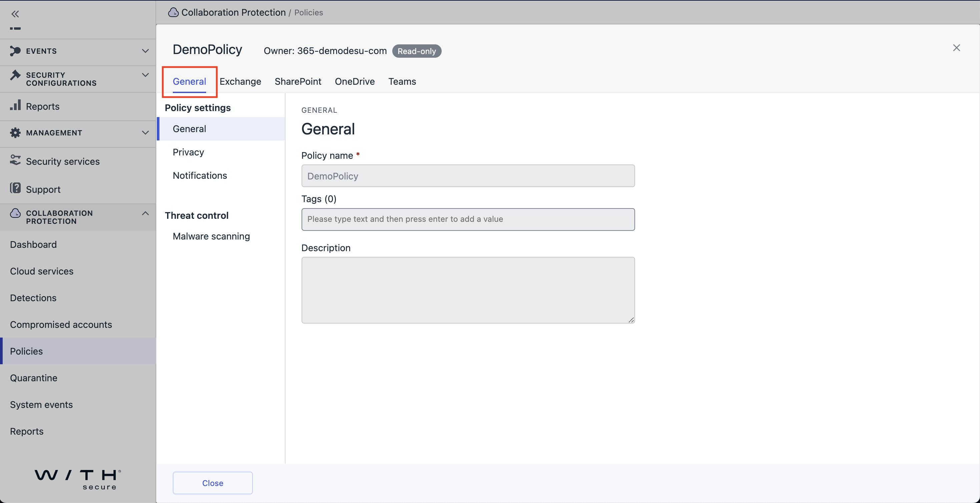Click the Management gear icon

15,133
